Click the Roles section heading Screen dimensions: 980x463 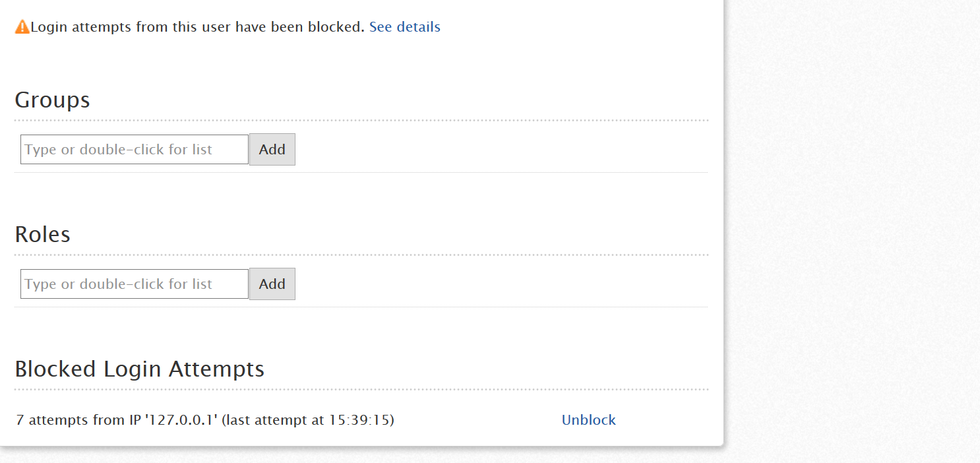(x=42, y=235)
